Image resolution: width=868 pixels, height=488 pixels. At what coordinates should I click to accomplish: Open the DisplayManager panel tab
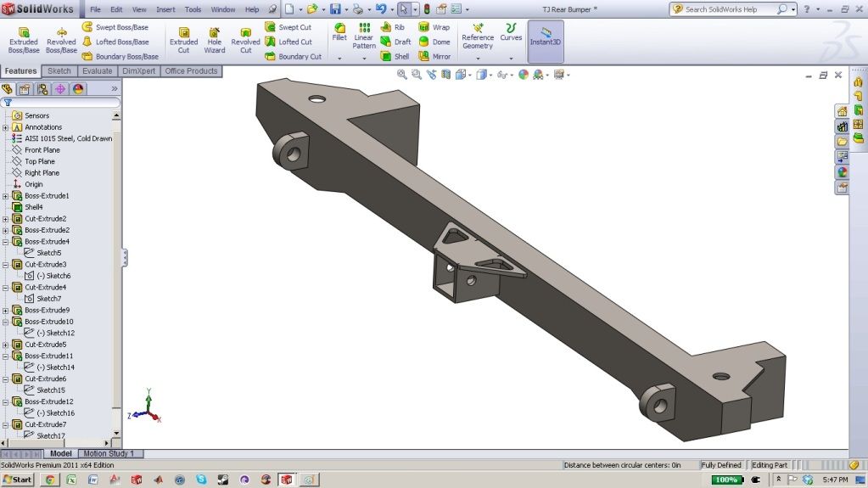[78, 88]
